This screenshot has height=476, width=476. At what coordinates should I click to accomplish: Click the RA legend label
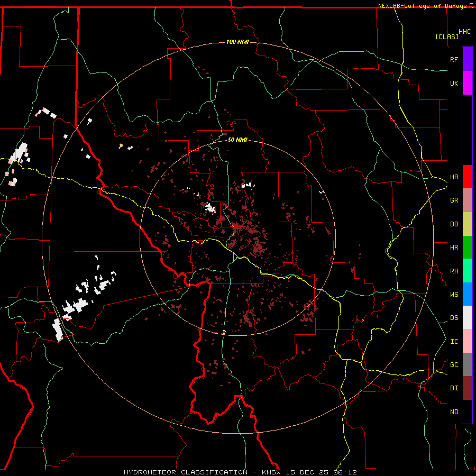pyautogui.click(x=454, y=271)
